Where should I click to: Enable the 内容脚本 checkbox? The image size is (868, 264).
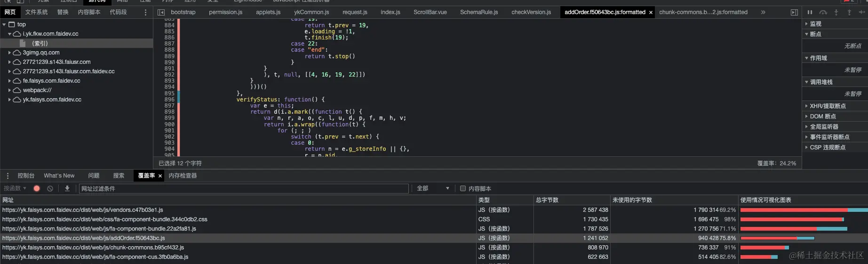(x=463, y=188)
